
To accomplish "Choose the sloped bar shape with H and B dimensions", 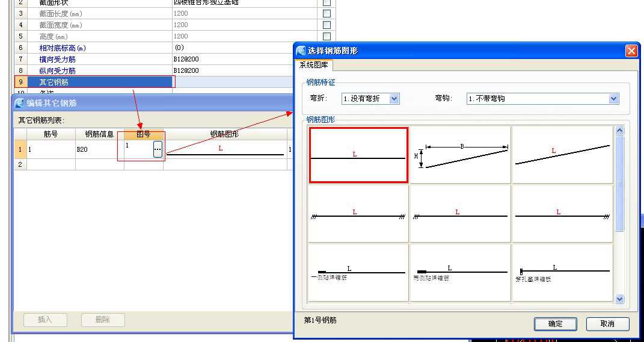I will point(460,155).
